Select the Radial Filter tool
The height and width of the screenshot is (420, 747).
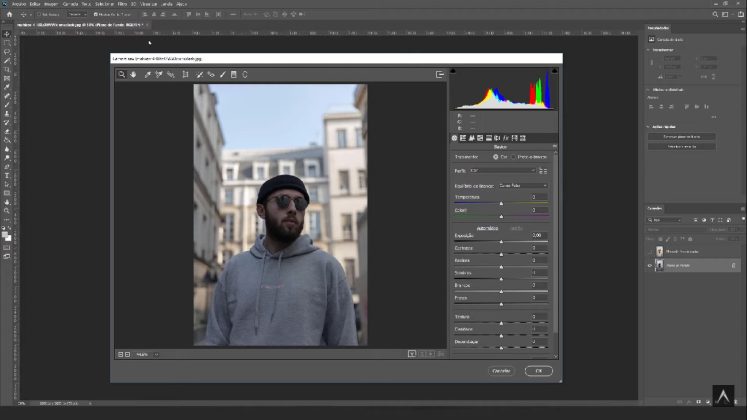245,74
